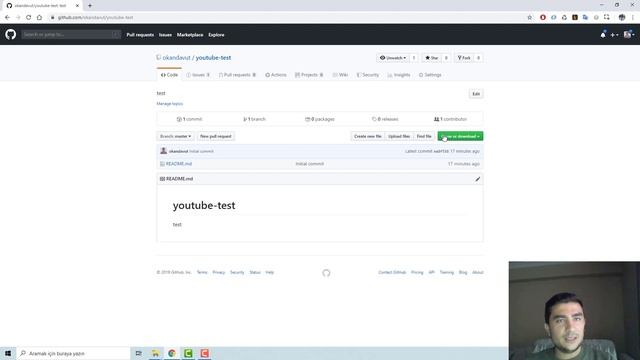Viewport: 640px width, 360px height.
Task: Click the Windows taskbar search box
Action: click(73, 353)
